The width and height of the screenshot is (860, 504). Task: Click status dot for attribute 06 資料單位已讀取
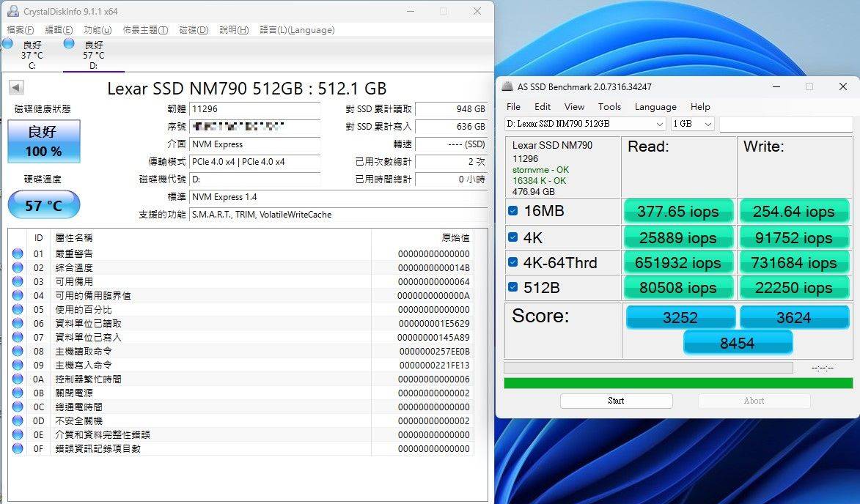(x=18, y=323)
